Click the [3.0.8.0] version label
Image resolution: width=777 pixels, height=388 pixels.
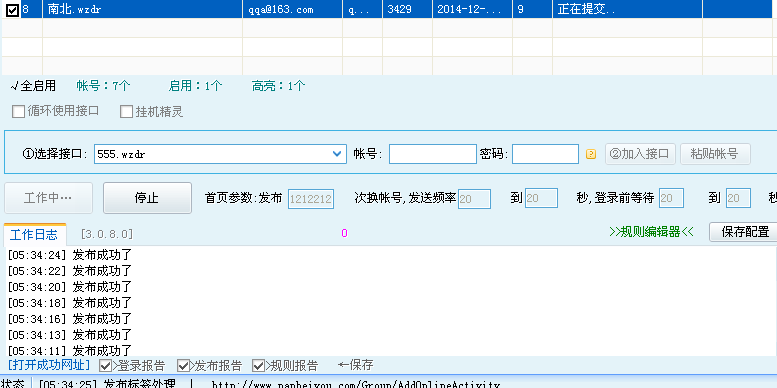pos(107,234)
